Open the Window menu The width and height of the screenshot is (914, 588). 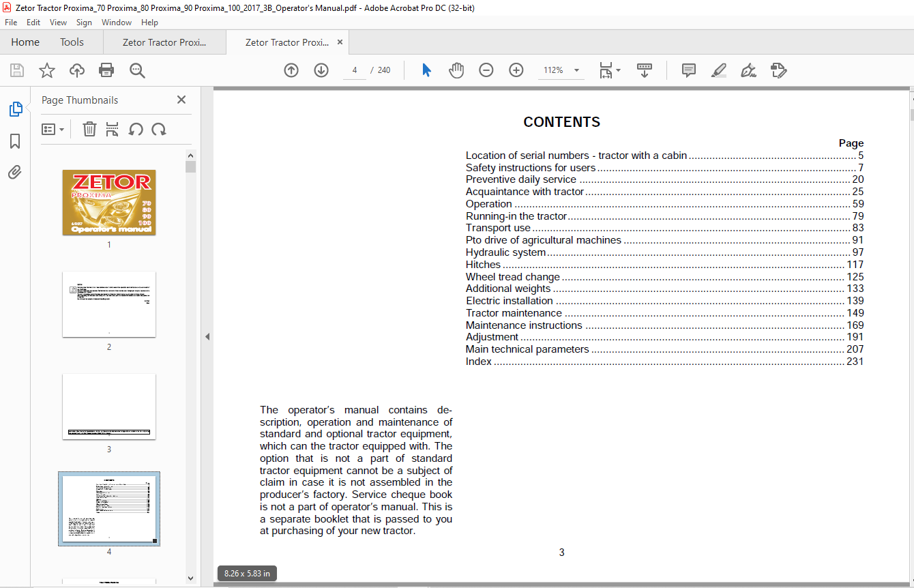pos(117,23)
